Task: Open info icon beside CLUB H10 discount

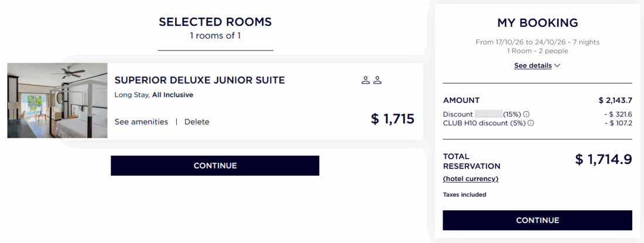Action: [x=532, y=124]
